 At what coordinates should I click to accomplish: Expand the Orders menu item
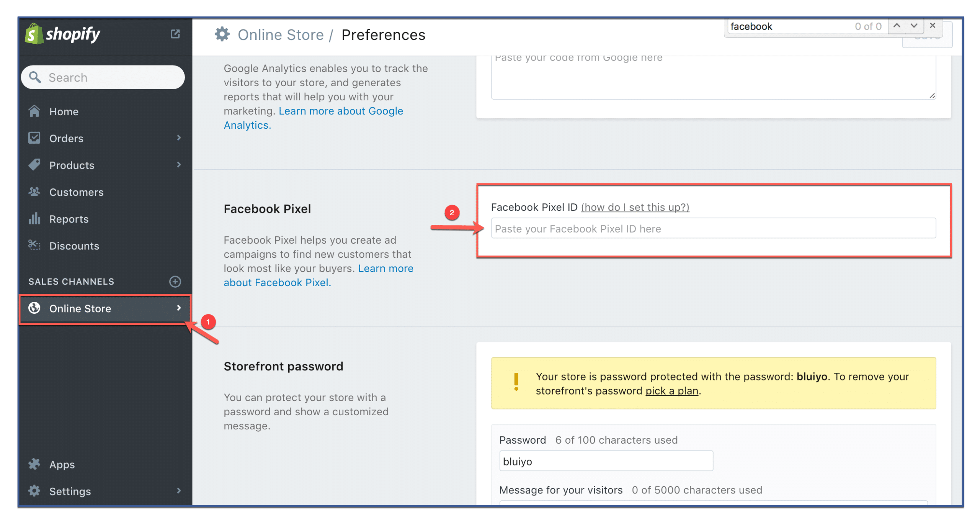point(179,138)
